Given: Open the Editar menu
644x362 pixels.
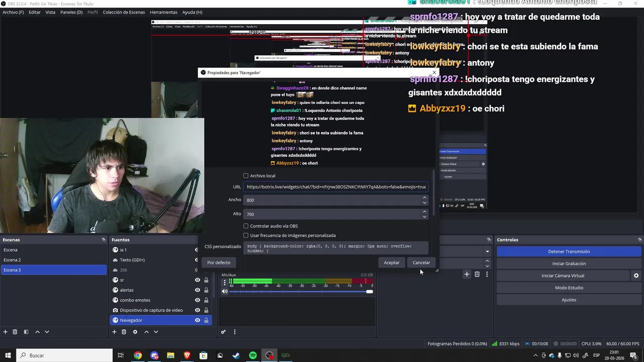Looking at the screenshot, I should point(35,12).
